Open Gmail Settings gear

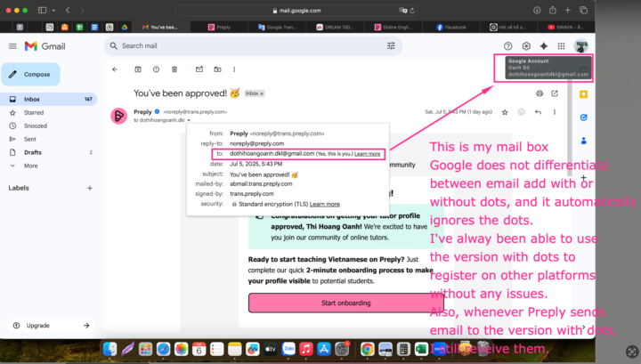(526, 46)
